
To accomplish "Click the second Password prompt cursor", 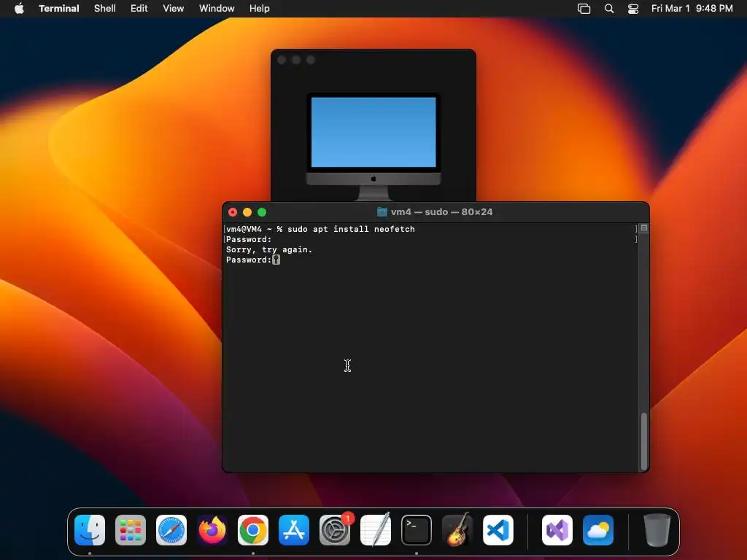I will (x=276, y=260).
